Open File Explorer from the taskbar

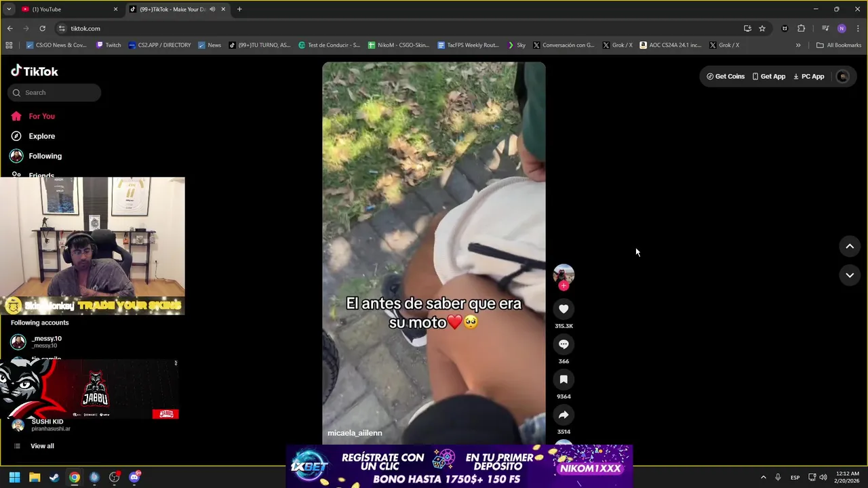pos(35,477)
